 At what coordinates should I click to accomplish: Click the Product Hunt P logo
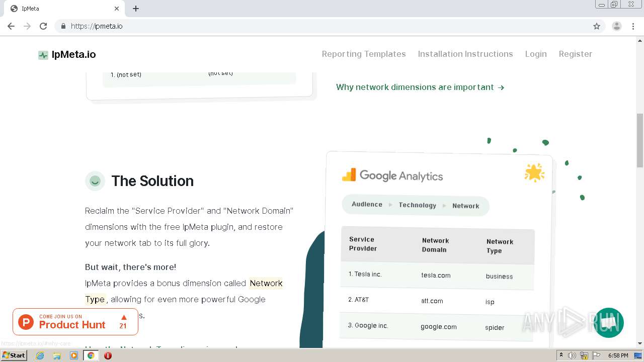point(26,322)
